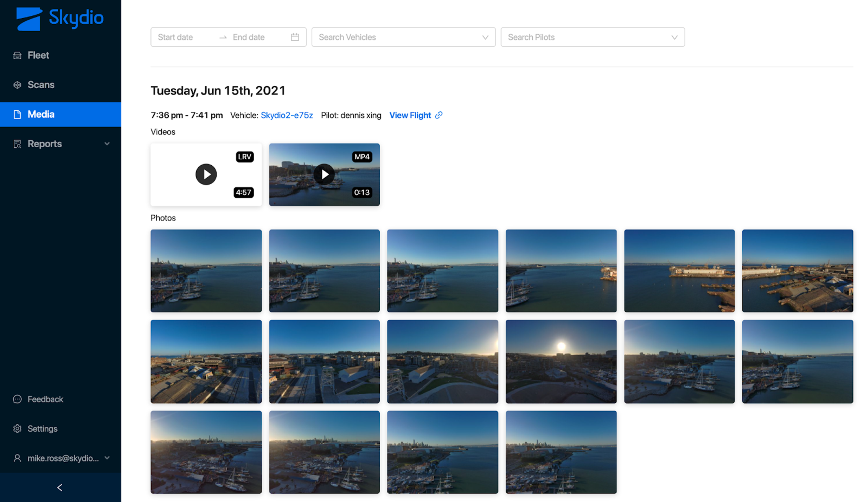Click the View Flight link

(x=410, y=115)
